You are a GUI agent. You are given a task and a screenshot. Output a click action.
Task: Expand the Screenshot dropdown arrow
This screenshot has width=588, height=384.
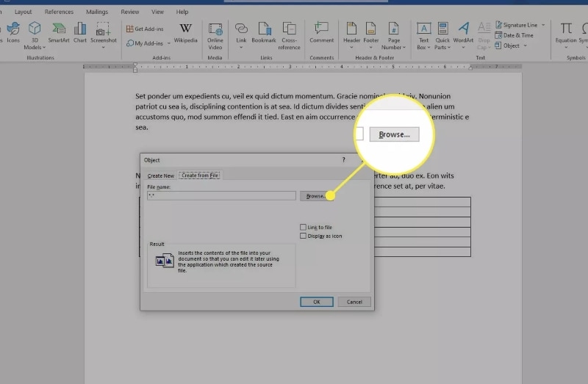point(103,48)
